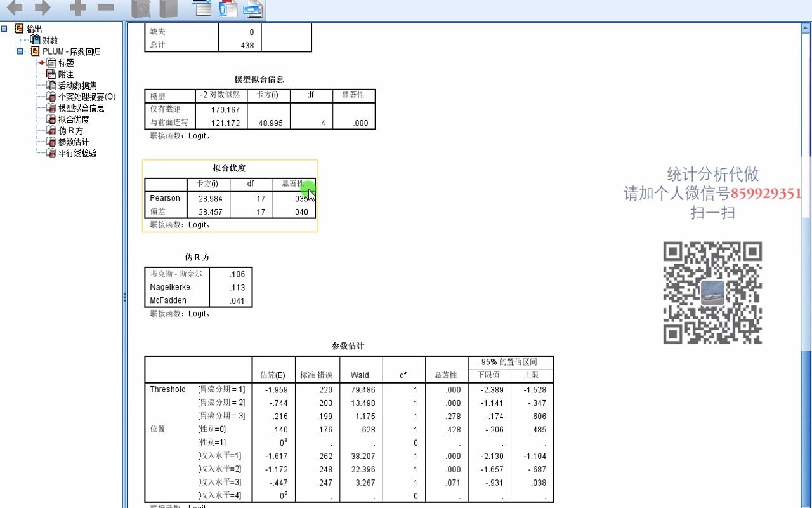Viewport: 812px width, 508px height.
Task: Click the Expand plus toolbar icon
Action: [x=77, y=8]
